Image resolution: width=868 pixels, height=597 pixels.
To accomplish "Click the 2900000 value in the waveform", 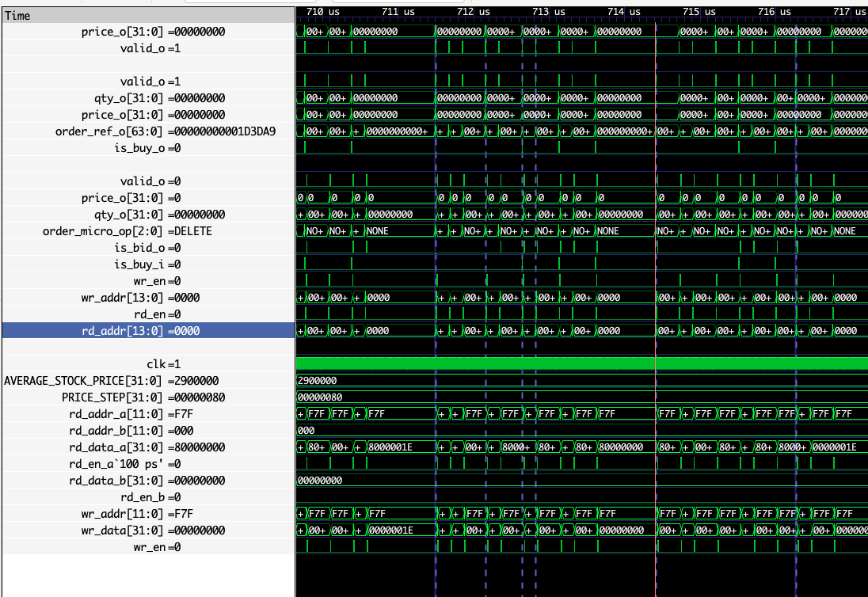I will 317,381.
